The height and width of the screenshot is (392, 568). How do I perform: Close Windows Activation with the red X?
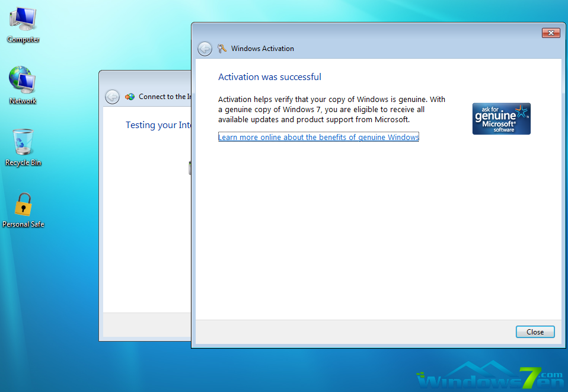[550, 33]
